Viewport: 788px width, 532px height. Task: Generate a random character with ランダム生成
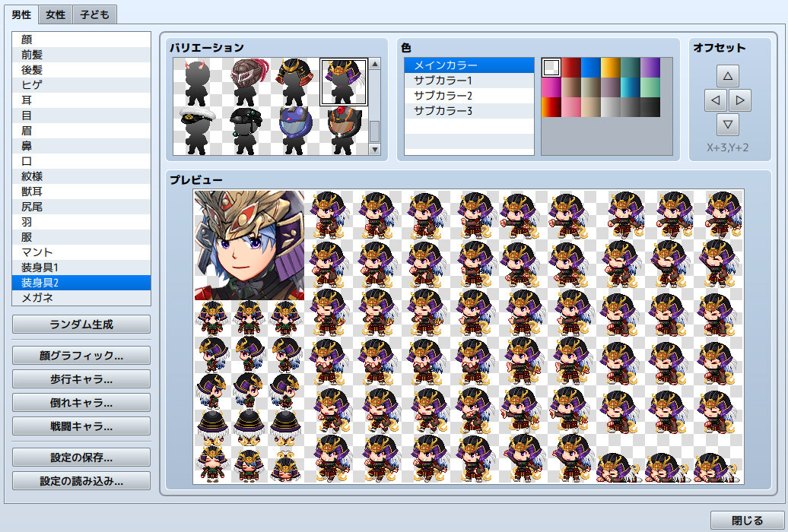tap(81, 325)
